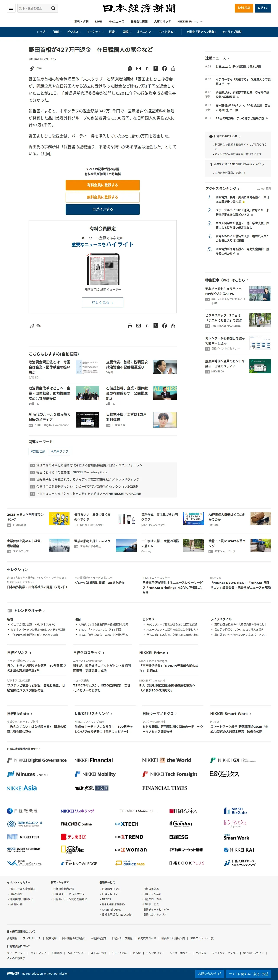278x980 pixels.
Task: Click the email icon below the promo box
Action: pos(139,326)
